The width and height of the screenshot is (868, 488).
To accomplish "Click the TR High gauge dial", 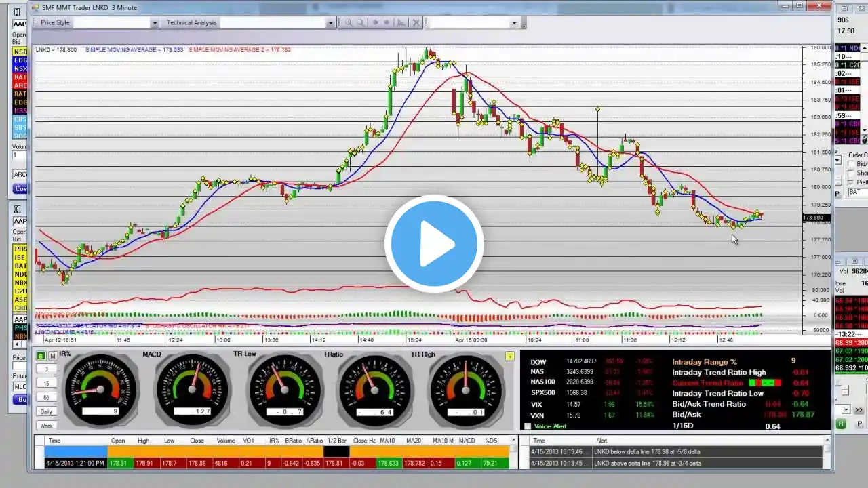I will pyautogui.click(x=465, y=391).
